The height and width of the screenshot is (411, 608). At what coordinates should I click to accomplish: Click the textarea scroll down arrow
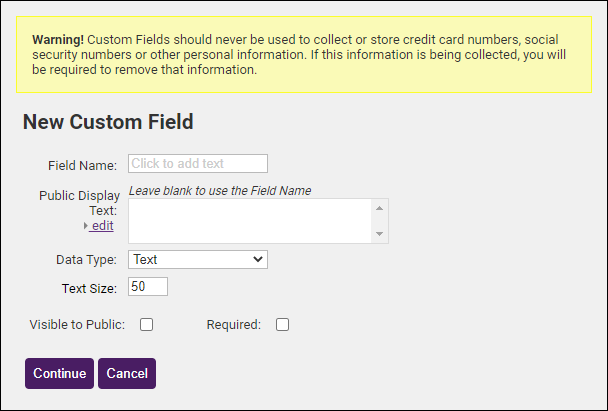tap(379, 234)
